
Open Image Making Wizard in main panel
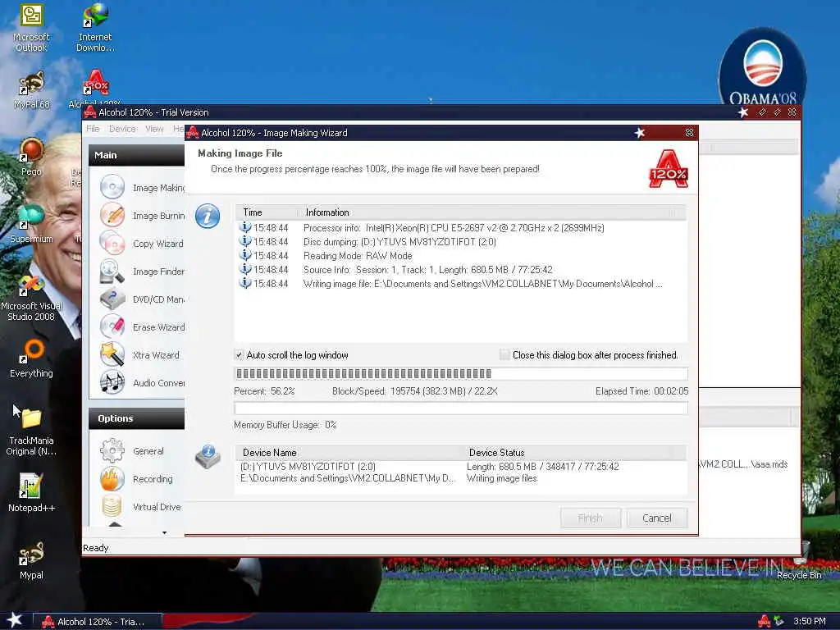pyautogui.click(x=142, y=188)
